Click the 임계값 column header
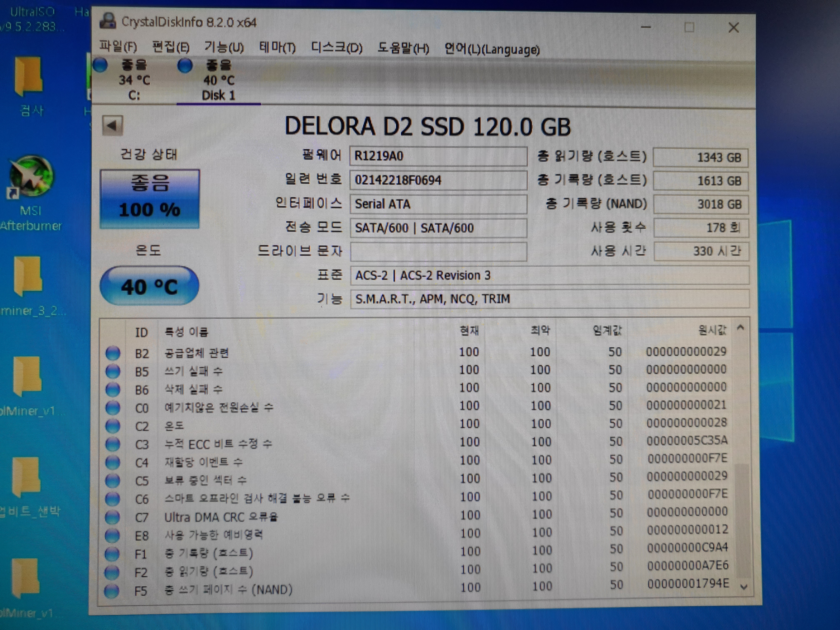The image size is (840, 630). click(607, 330)
